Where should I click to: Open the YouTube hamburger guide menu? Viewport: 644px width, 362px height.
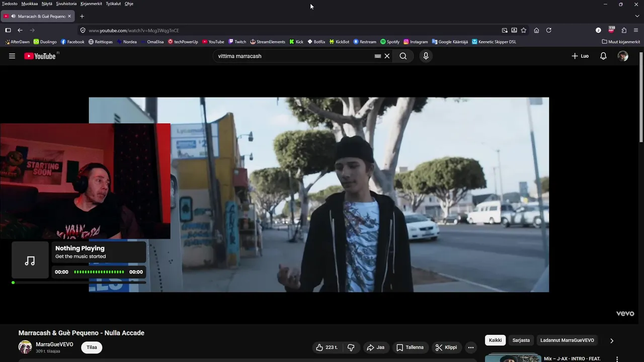(12, 56)
